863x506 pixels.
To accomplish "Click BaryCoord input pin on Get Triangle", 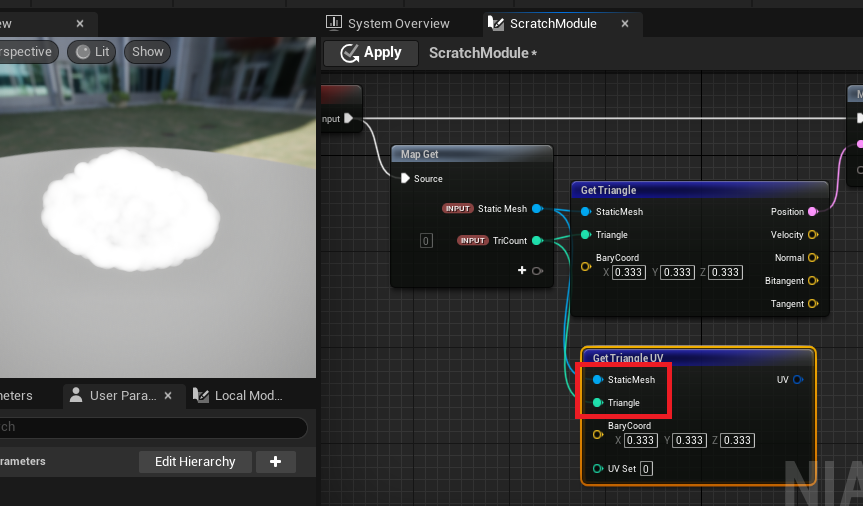I will [586, 266].
